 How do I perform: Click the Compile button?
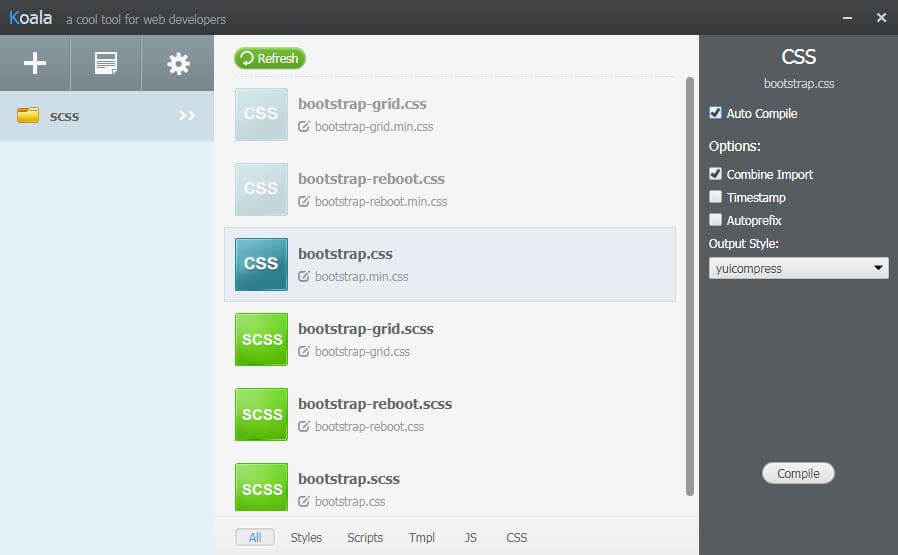798,473
